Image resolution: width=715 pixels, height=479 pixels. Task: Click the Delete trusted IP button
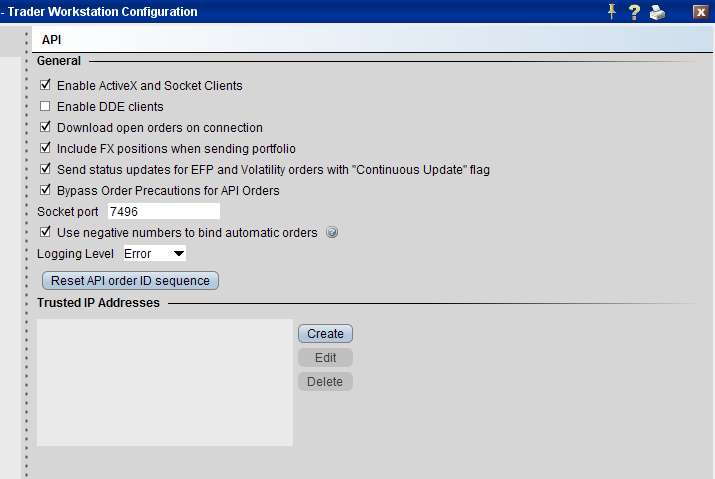[x=325, y=382]
